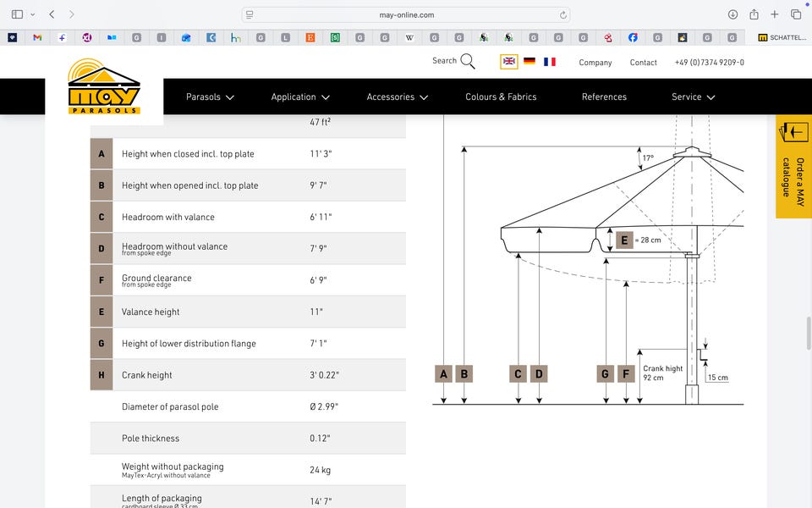Screen dimensions: 812x508
Task: Expand the Accessories dropdown menu
Action: (x=397, y=97)
